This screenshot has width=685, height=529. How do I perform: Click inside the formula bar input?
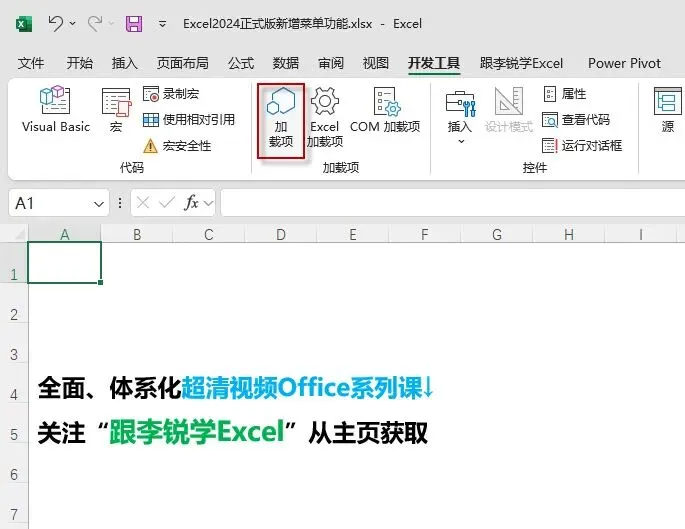[453, 203]
